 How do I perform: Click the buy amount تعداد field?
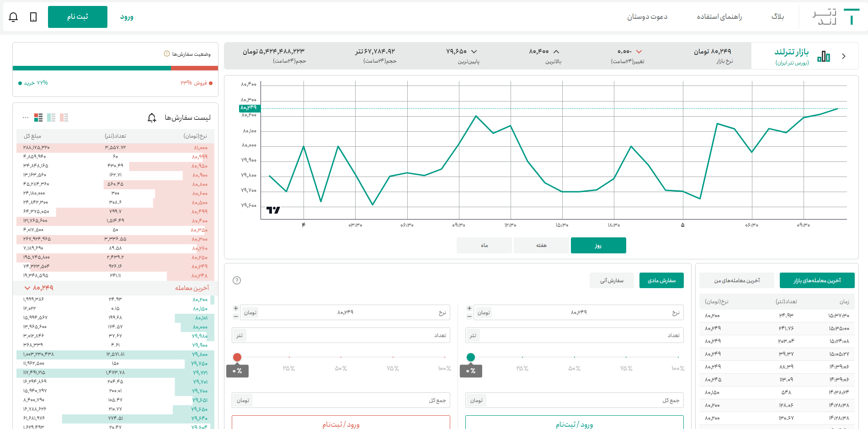coord(575,335)
